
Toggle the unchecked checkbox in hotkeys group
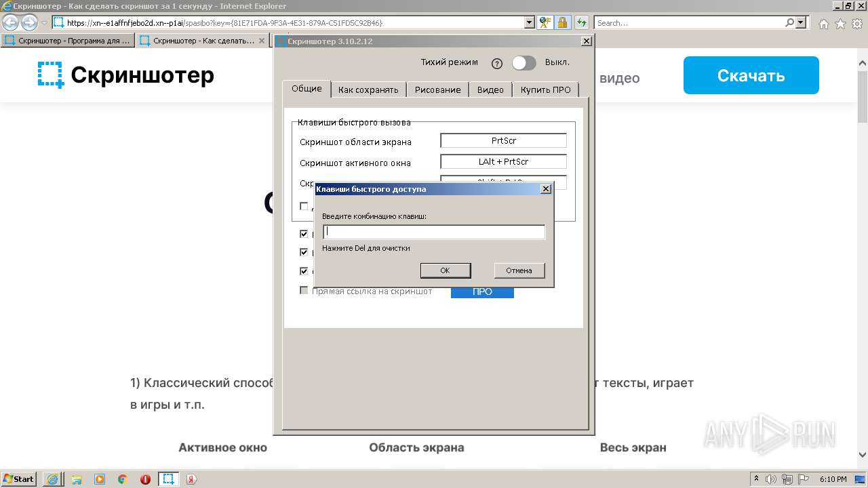click(x=304, y=206)
